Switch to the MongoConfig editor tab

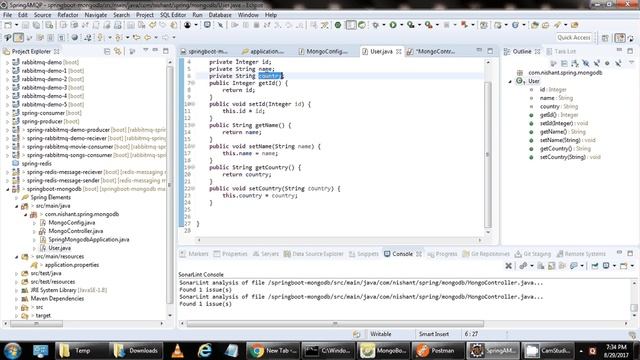point(323,51)
